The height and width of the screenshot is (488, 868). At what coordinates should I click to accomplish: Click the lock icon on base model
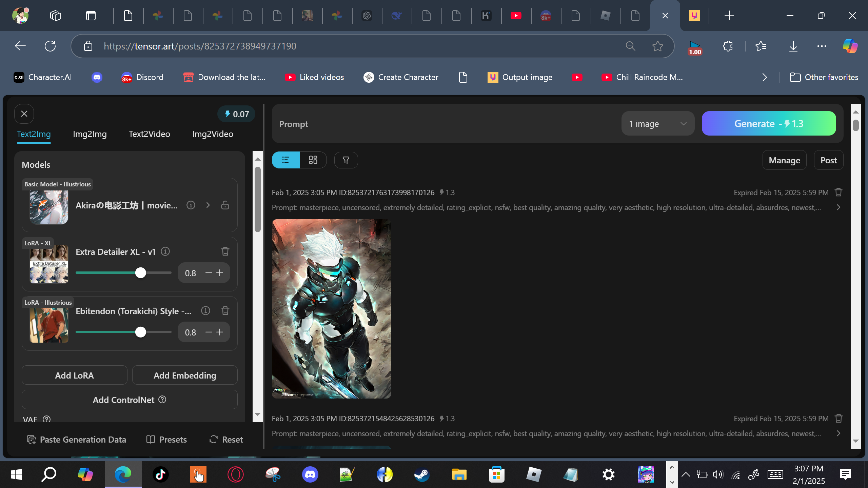coord(225,205)
